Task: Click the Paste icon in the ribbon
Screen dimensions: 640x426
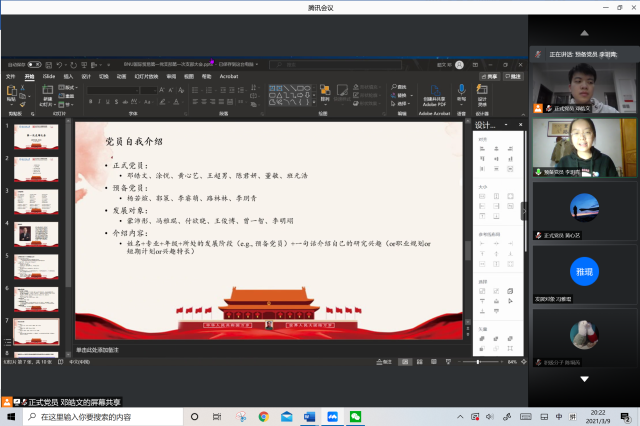Action: point(11,94)
